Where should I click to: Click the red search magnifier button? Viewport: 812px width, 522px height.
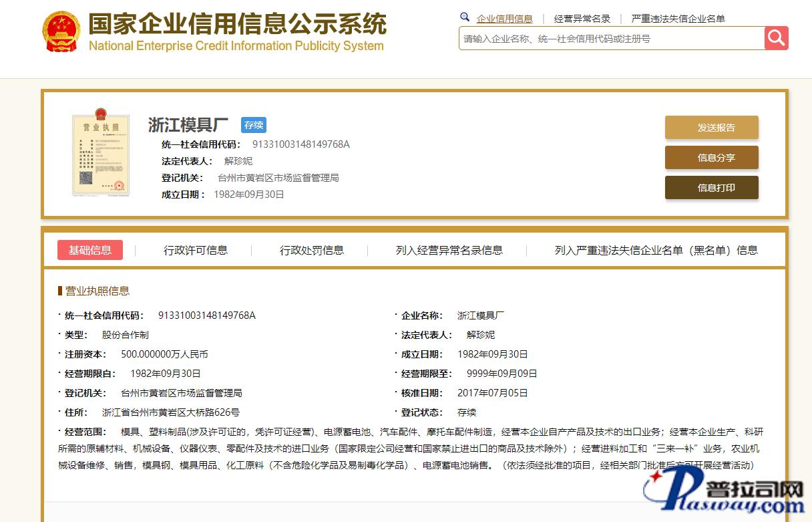pyautogui.click(x=776, y=38)
